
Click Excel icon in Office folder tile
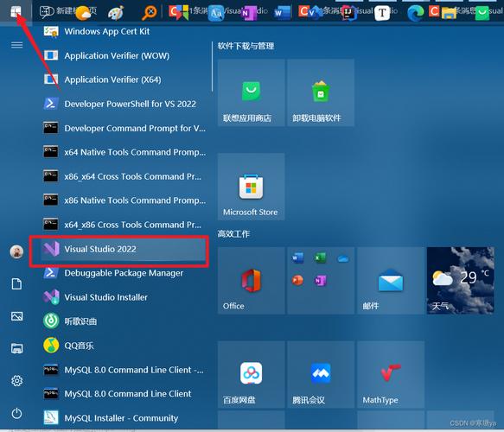(320, 257)
